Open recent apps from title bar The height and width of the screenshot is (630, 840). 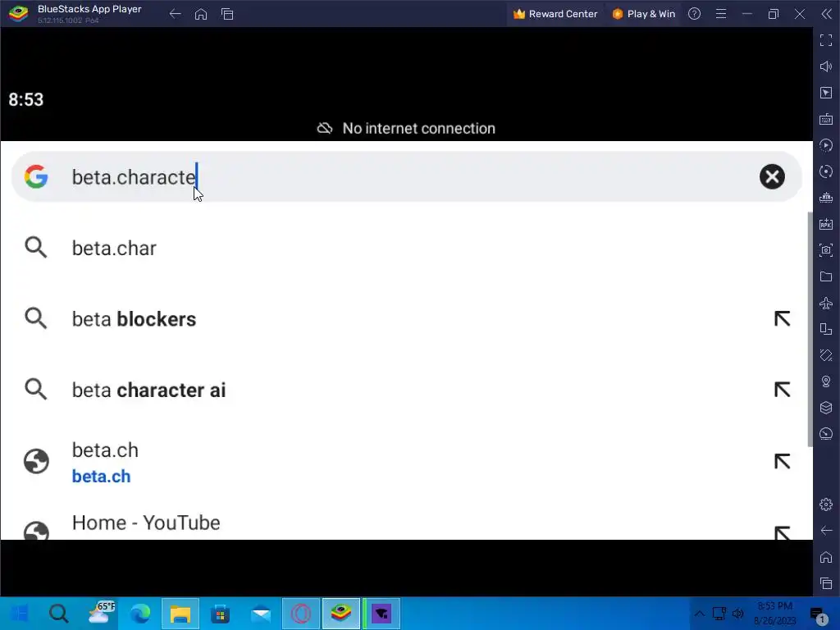click(x=227, y=14)
